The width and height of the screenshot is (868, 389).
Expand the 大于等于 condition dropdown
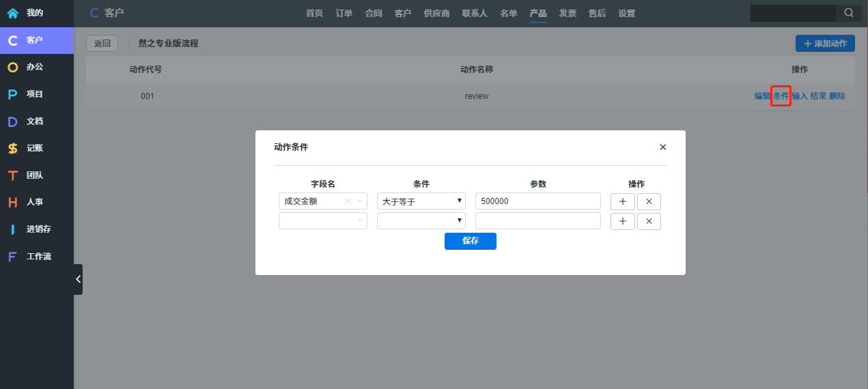click(x=421, y=201)
